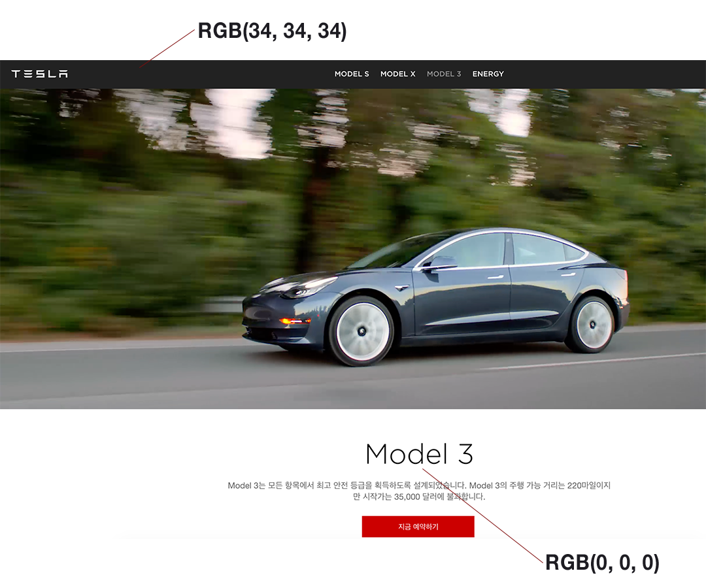Click the red 지금 예약하기 button
The image size is (706, 588).
tap(418, 527)
